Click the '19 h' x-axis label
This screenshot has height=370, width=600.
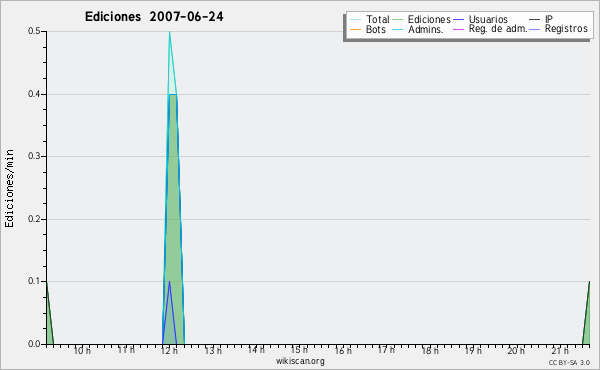point(473,350)
